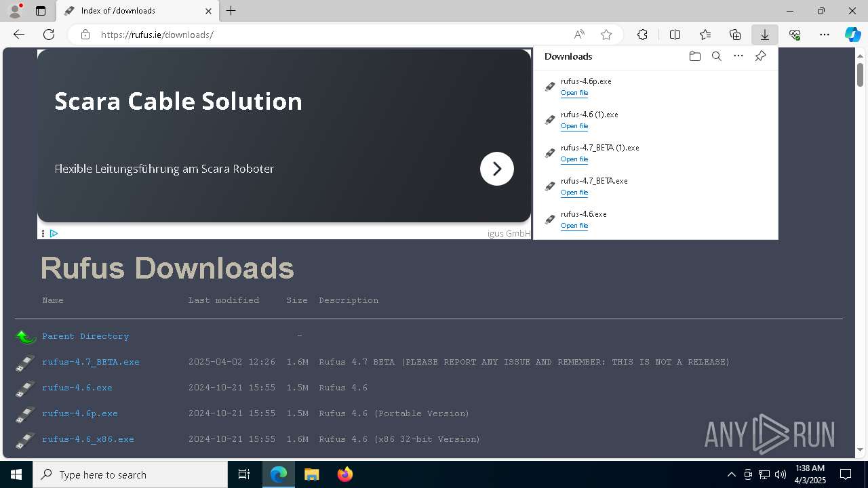Sort listing by Description column
This screenshot has height=488, width=868.
[349, 300]
